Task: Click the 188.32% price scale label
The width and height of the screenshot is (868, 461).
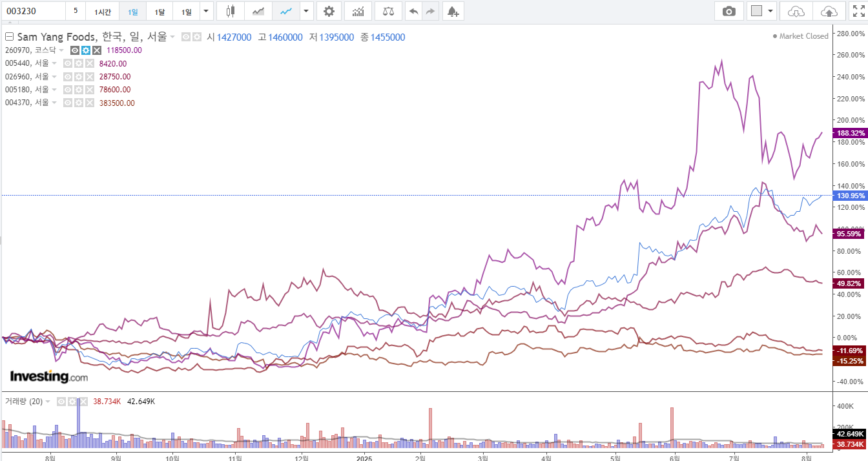Action: [851, 133]
